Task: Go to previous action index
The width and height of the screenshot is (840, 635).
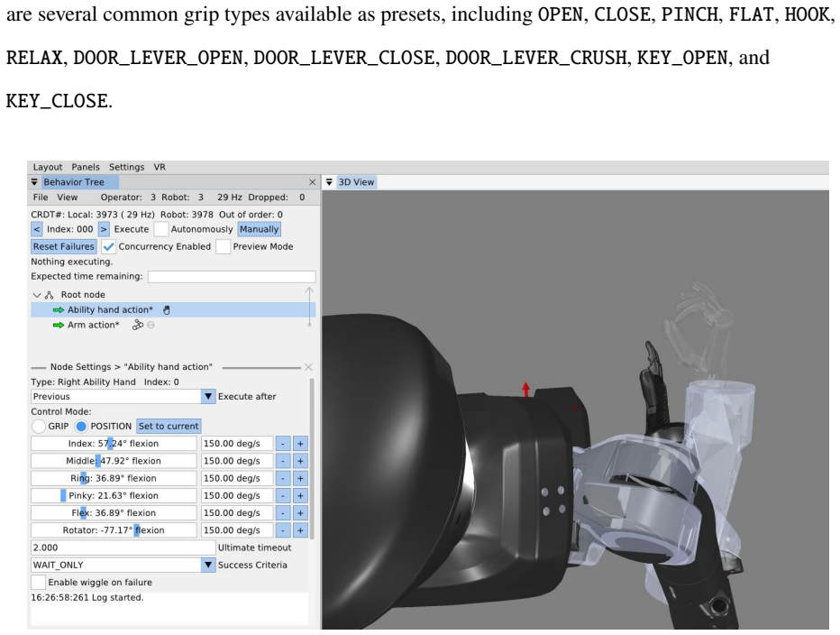Action: tap(36, 229)
